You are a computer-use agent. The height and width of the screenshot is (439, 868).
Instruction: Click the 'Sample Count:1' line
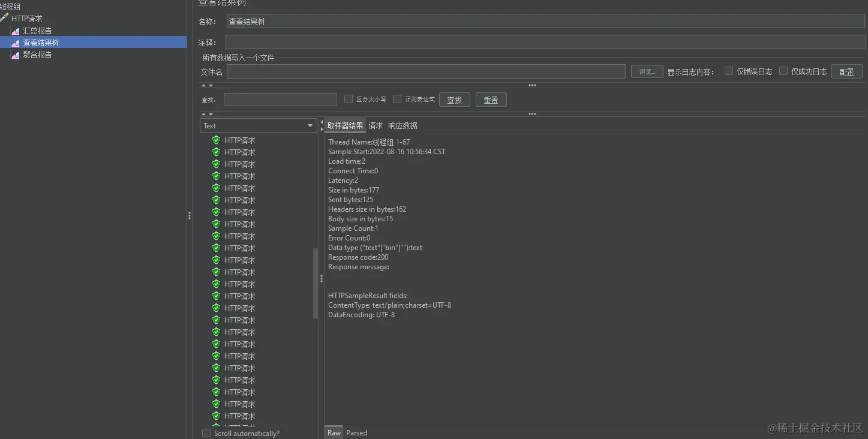pos(353,228)
